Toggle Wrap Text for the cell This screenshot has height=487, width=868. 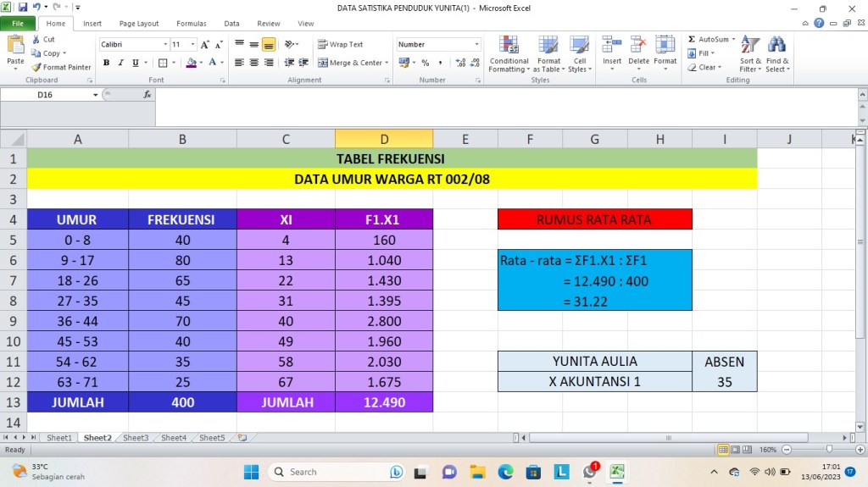coord(340,44)
